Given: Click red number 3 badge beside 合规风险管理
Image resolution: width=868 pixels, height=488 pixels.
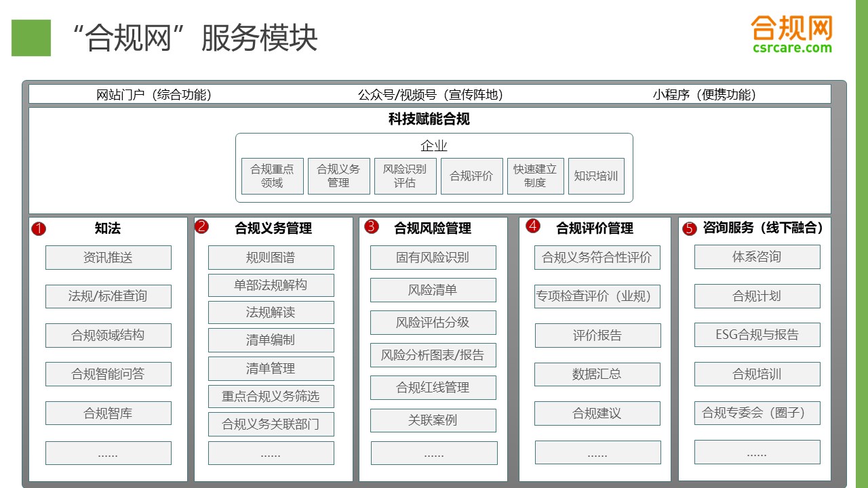Looking at the screenshot, I should coord(371,226).
